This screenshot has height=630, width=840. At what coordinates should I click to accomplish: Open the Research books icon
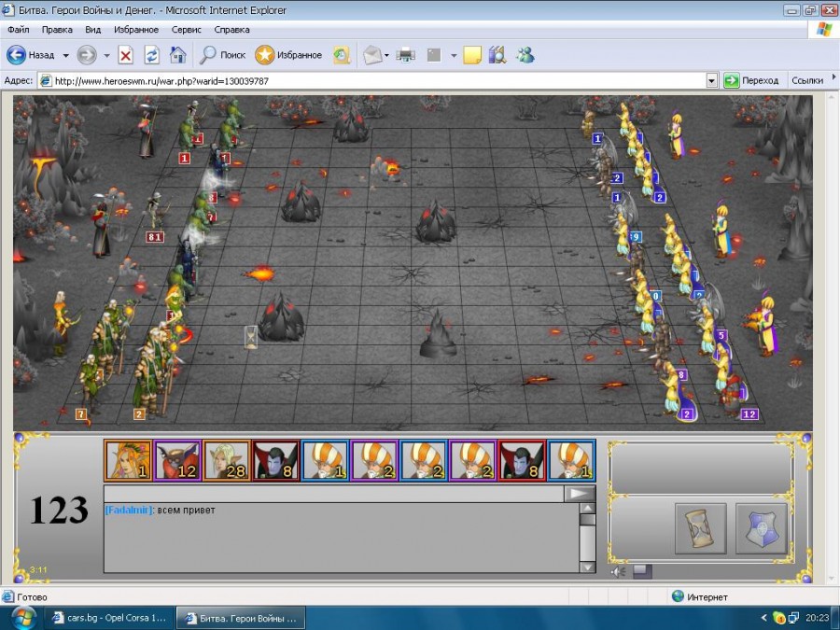pos(497,55)
